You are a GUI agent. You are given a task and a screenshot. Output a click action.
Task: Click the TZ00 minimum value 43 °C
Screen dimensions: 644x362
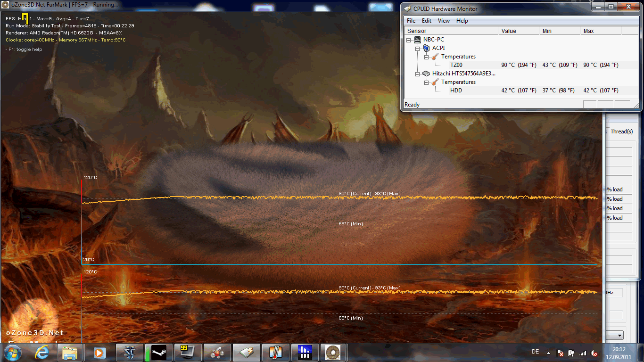560,65
